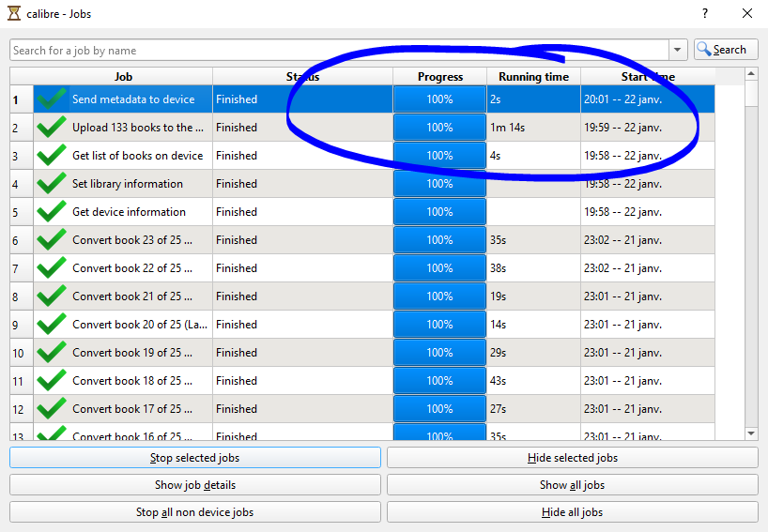Select the 'Upload 133 books to the ...' job
This screenshot has width=768, height=532.
(138, 128)
